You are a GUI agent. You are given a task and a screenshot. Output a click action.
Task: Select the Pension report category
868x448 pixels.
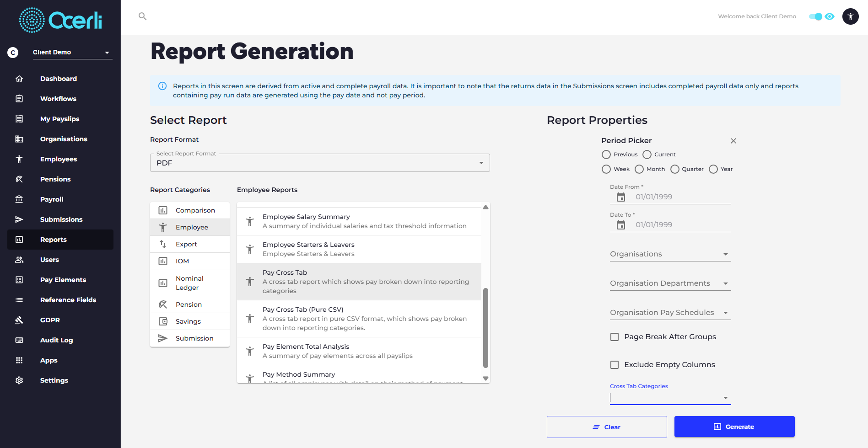pos(190,304)
